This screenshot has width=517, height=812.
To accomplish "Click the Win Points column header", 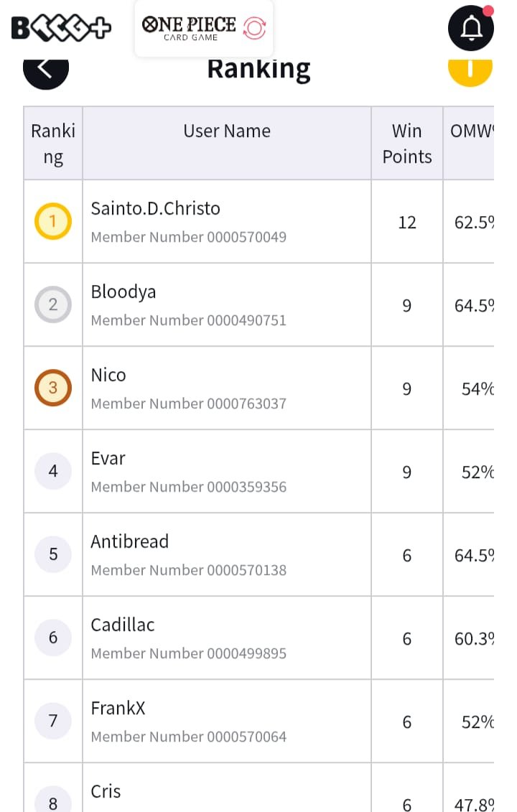I will [407, 144].
